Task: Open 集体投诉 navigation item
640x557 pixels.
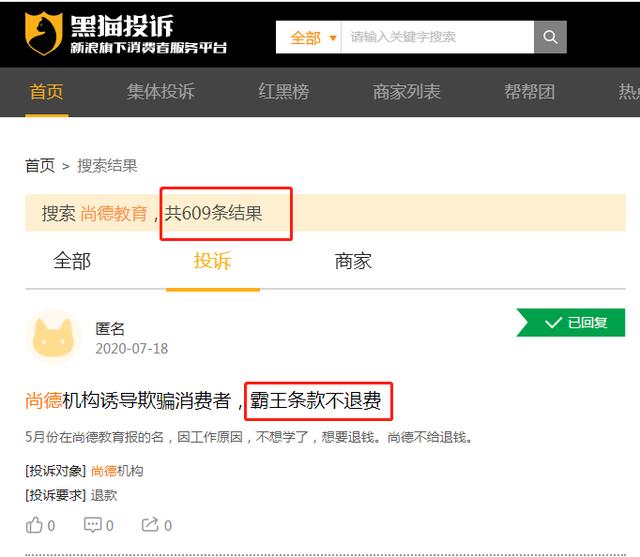Action: (161, 91)
